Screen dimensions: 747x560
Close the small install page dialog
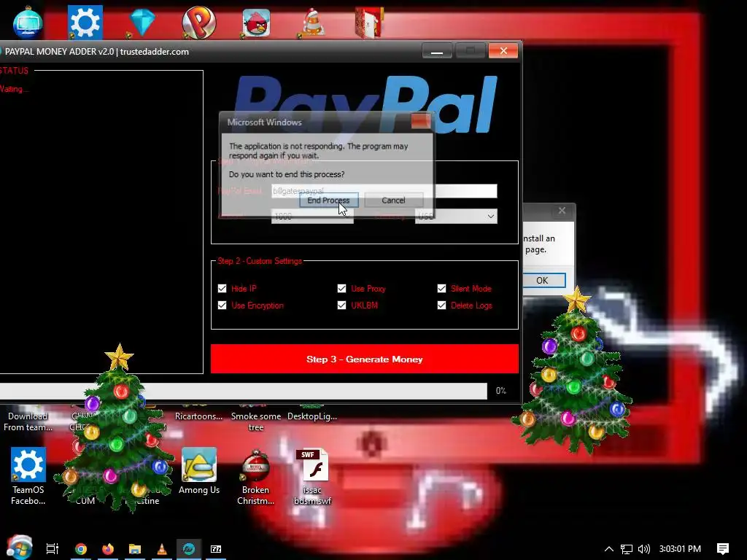562,211
